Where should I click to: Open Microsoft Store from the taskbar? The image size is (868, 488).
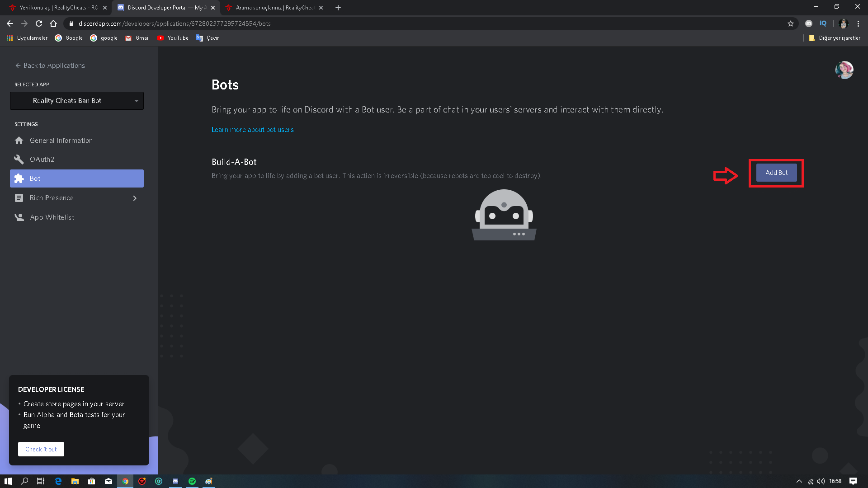pyautogui.click(x=92, y=481)
